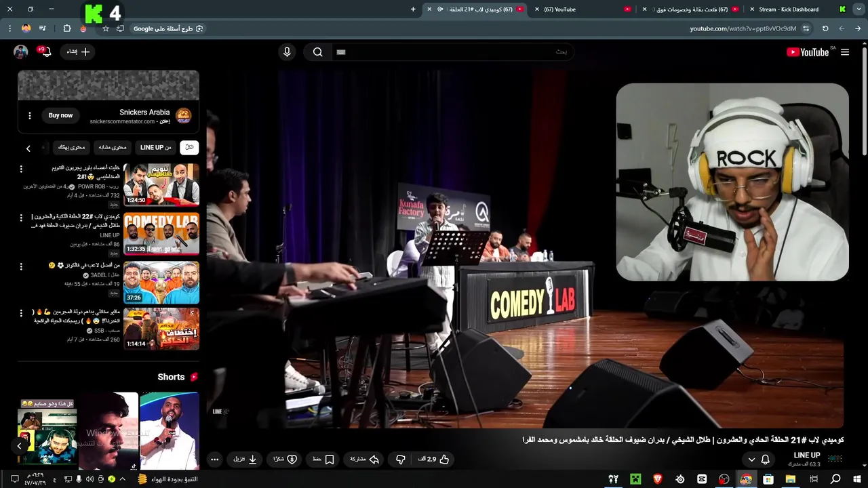Click the magnifier search button
Viewport: 868px width, 488px height.
[317, 52]
